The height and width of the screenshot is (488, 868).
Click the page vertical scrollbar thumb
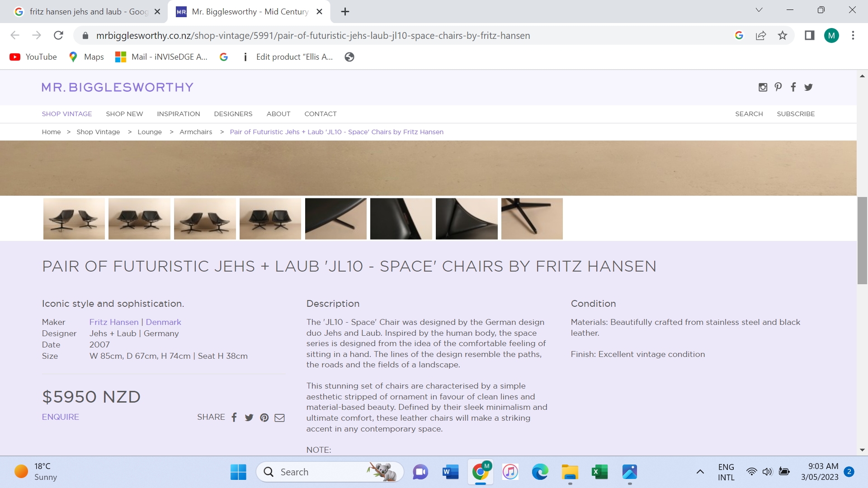click(862, 240)
